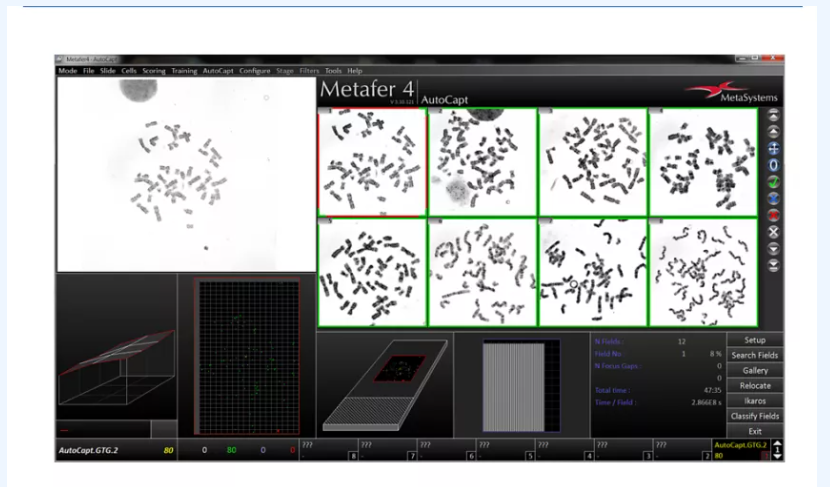Open the Tools menu
Image resolution: width=830 pixels, height=487 pixels.
tap(333, 70)
